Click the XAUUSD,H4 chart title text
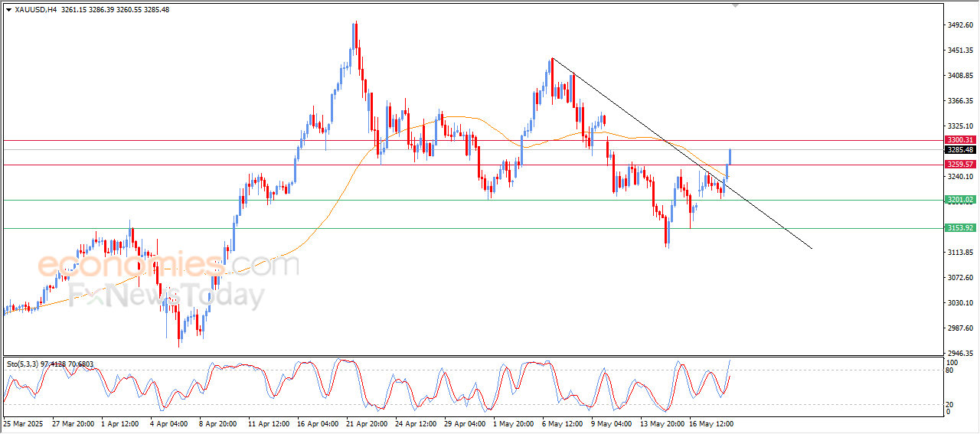980x434 pixels. (x=36, y=9)
